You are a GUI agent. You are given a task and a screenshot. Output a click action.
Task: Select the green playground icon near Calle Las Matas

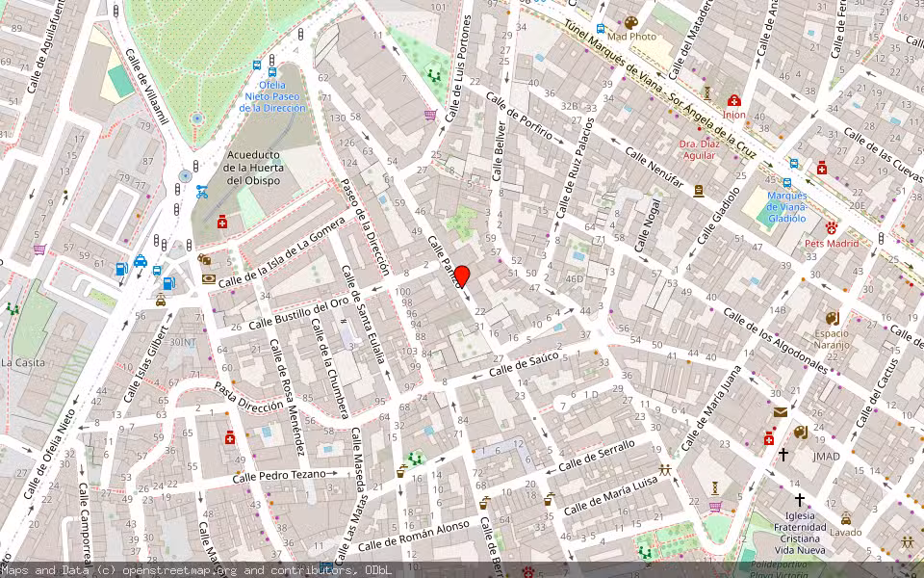416,459
